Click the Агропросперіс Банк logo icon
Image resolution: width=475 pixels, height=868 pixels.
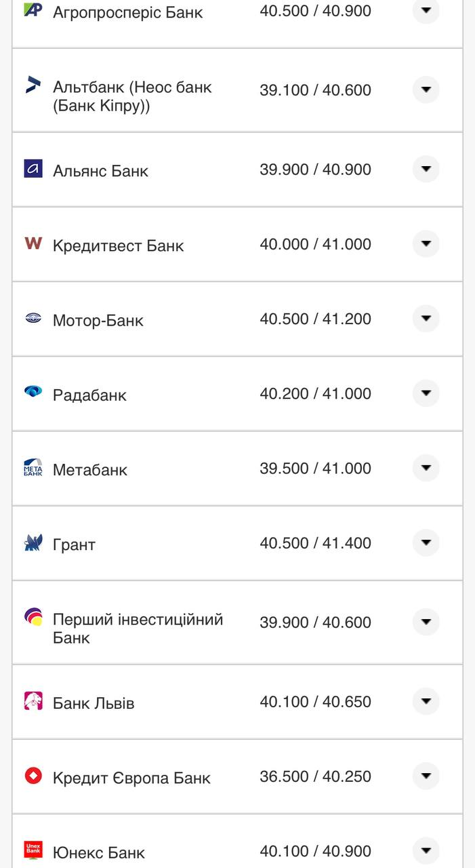pyautogui.click(x=33, y=9)
